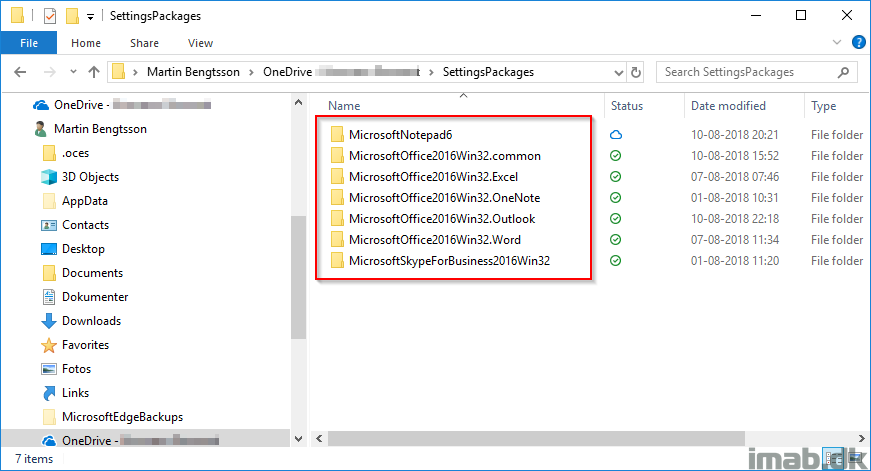The width and height of the screenshot is (871, 471).
Task: Open AppData in navigation pane
Action: (x=74, y=201)
